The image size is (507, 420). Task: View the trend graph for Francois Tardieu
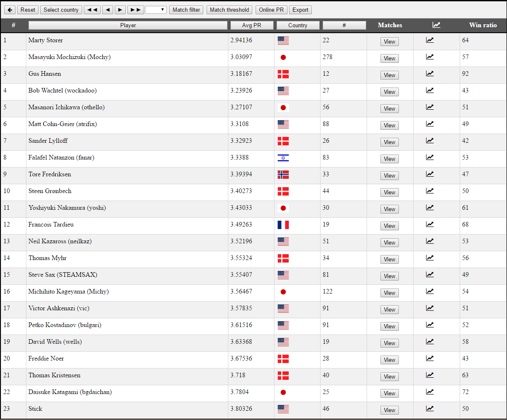point(429,224)
